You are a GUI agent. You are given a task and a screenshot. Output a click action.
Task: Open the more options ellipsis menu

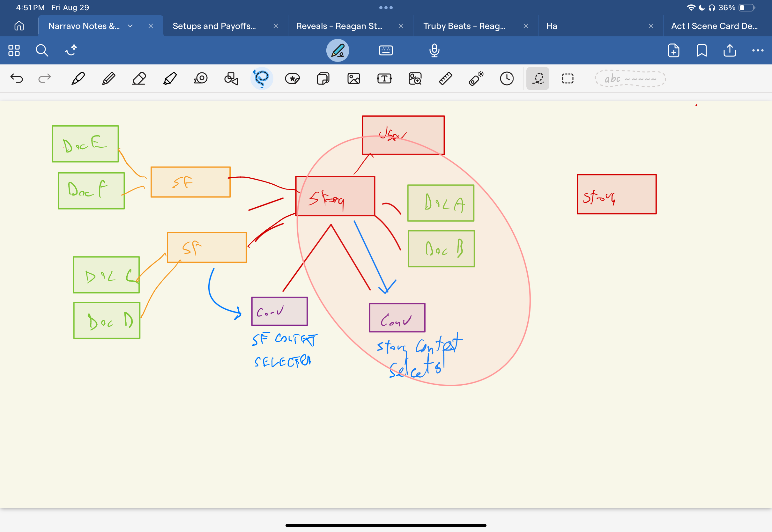(x=757, y=50)
